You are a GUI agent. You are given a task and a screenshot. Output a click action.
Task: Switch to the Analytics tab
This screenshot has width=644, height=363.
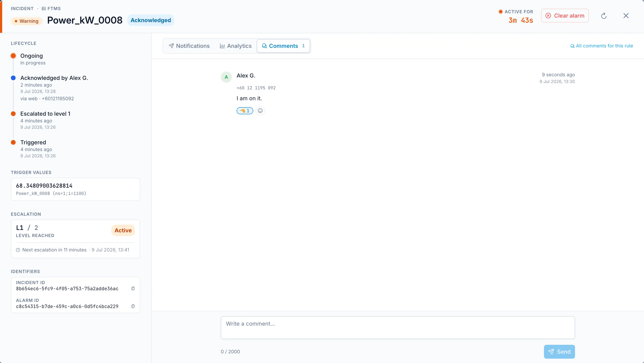[235, 46]
